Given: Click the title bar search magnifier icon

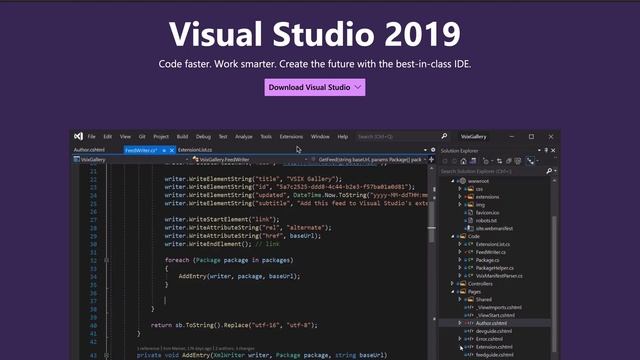Looking at the screenshot, I should pos(444,136).
